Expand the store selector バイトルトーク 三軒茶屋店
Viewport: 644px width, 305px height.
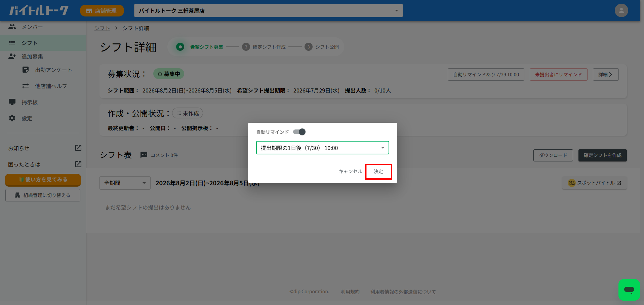(268, 11)
